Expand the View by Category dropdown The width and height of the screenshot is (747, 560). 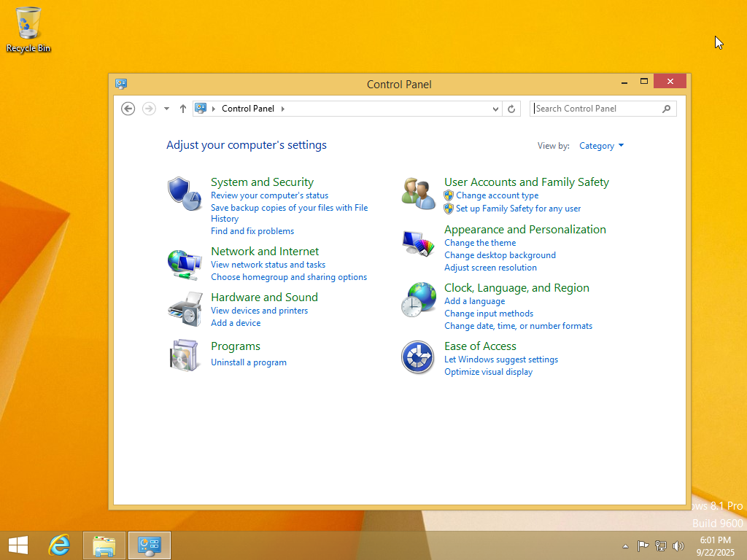point(602,146)
